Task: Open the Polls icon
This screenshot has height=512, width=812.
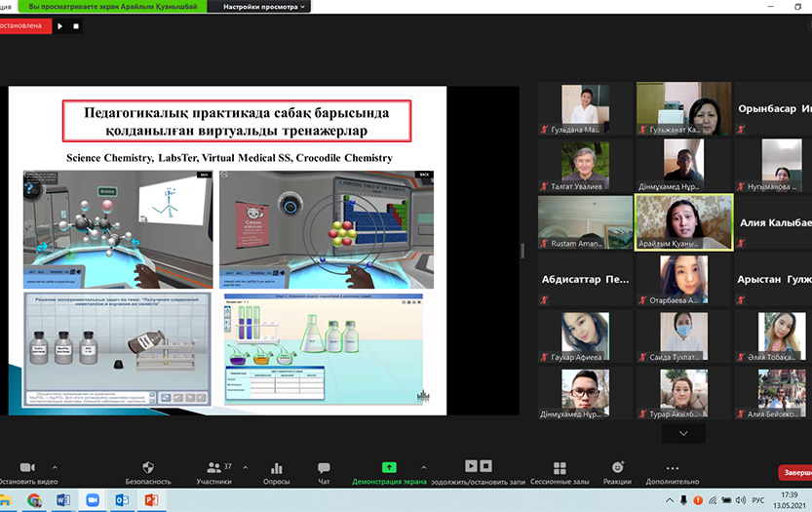Action: coord(277,468)
